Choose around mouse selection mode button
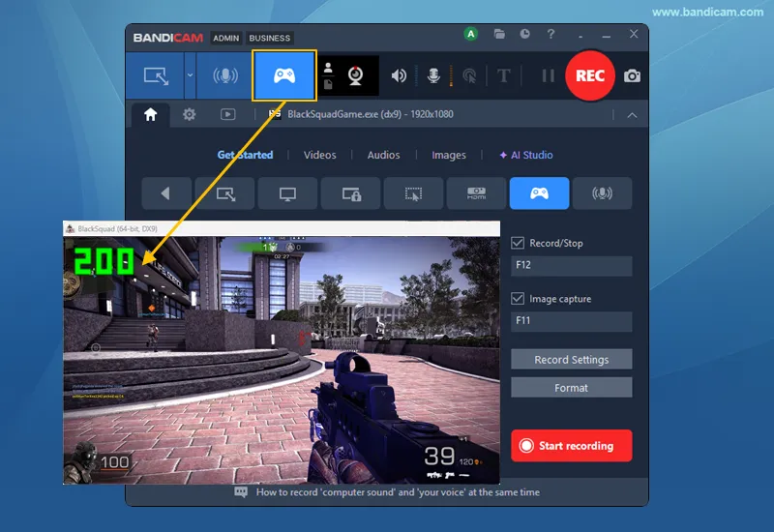Screen dimensions: 774x532 point(414,192)
